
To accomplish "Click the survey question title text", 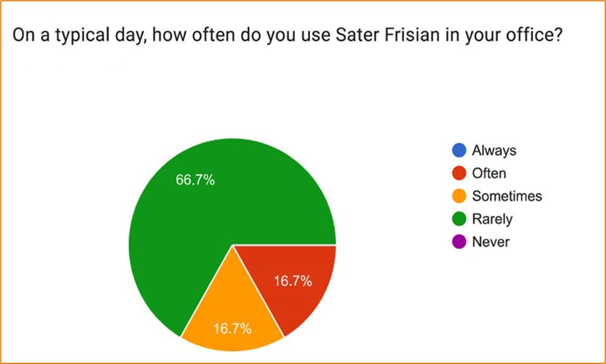I will pyautogui.click(x=287, y=36).
